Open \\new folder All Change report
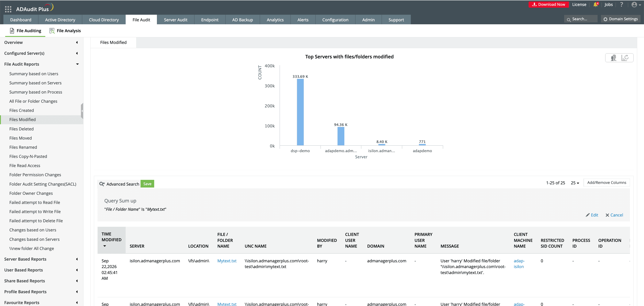The height and width of the screenshot is (306, 644). [x=32, y=248]
